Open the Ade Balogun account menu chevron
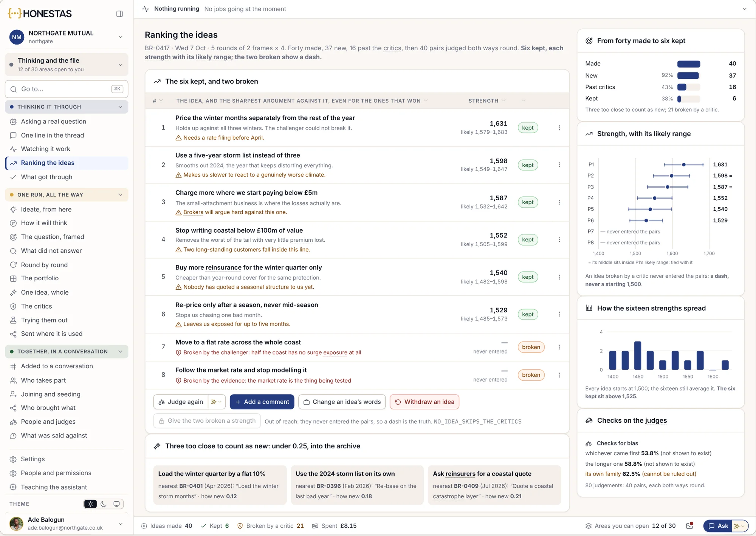756x536 pixels. [x=121, y=524]
